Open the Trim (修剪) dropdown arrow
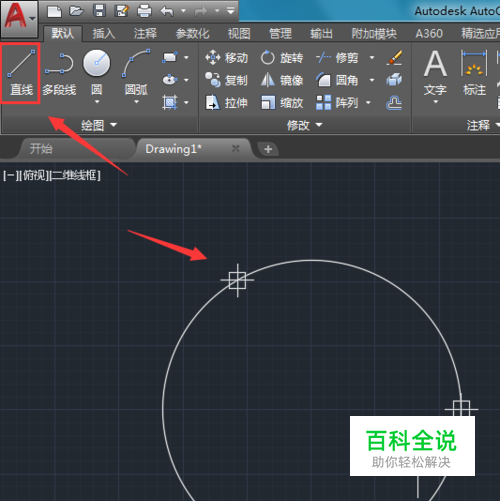The height and width of the screenshot is (501, 500). (372, 58)
